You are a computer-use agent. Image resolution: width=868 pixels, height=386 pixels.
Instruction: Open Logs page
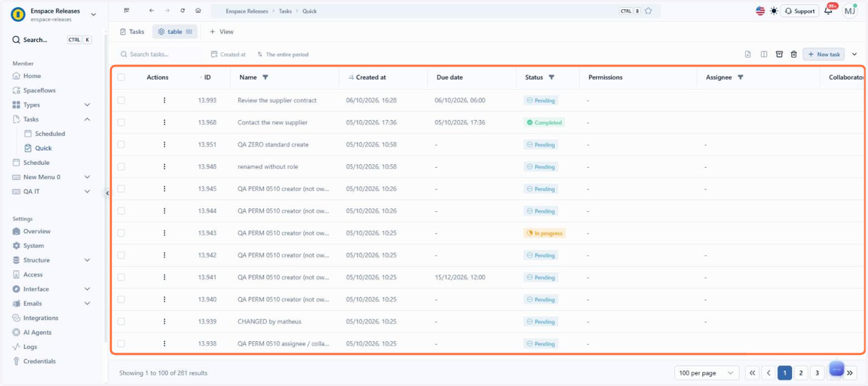point(30,347)
